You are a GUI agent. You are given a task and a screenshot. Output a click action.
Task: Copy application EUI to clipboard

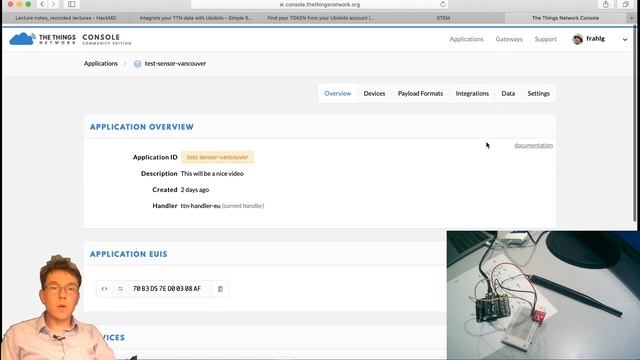(220, 289)
